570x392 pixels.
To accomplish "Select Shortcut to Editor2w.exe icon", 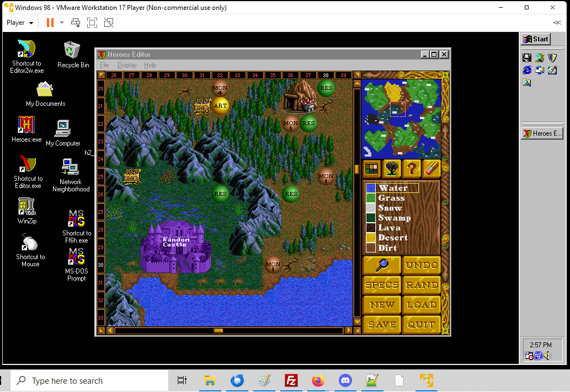I will click(x=26, y=57).
